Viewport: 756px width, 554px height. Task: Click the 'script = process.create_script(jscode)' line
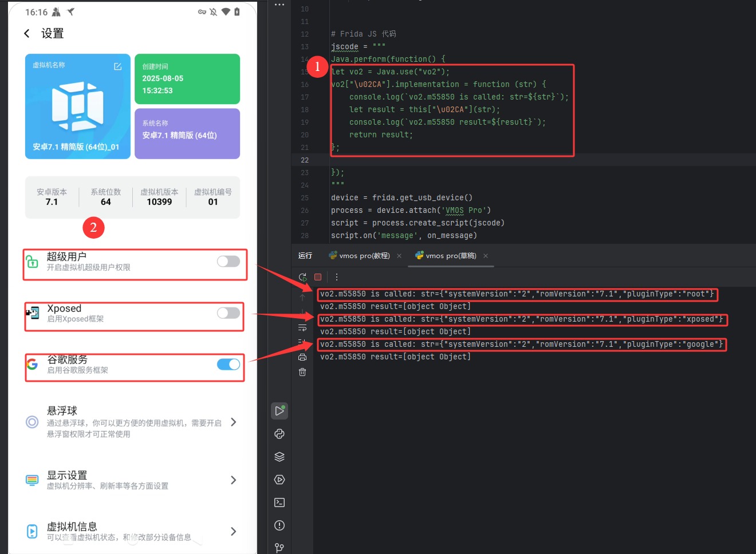pos(418,223)
